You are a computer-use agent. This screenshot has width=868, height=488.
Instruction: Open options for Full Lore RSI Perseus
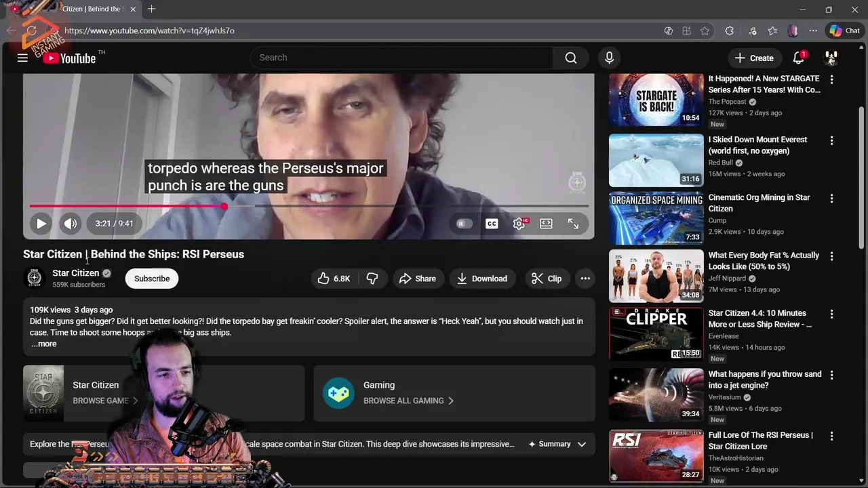[x=831, y=436]
